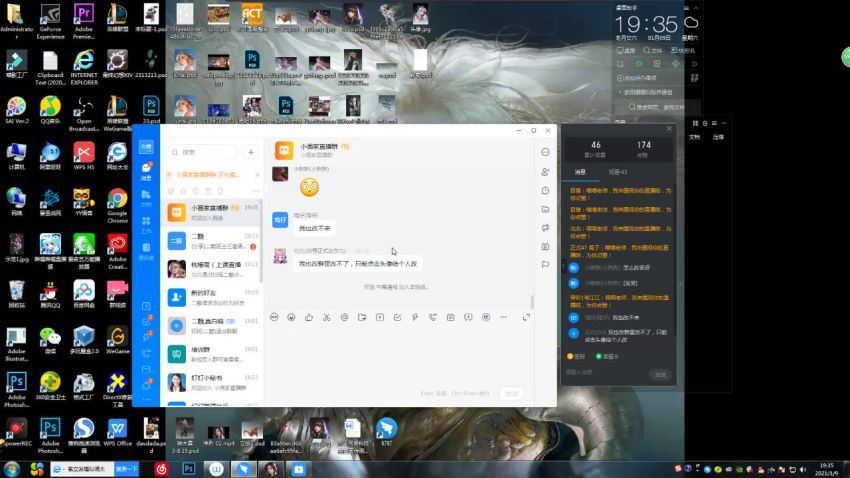Click the emoji icon in chat toolbar
This screenshot has width=850, height=478.
click(291, 317)
